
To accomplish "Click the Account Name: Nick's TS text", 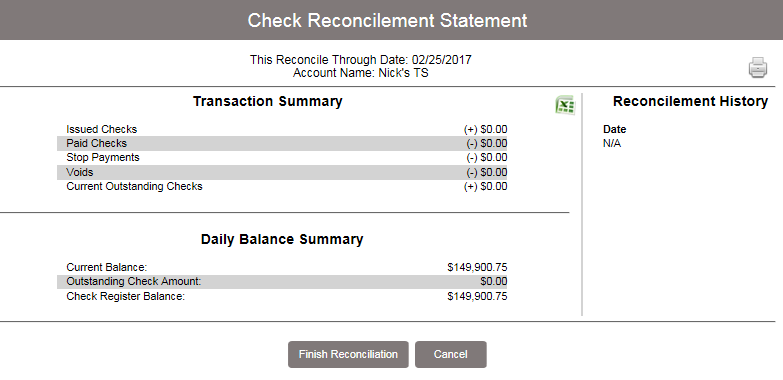I will coord(361,73).
